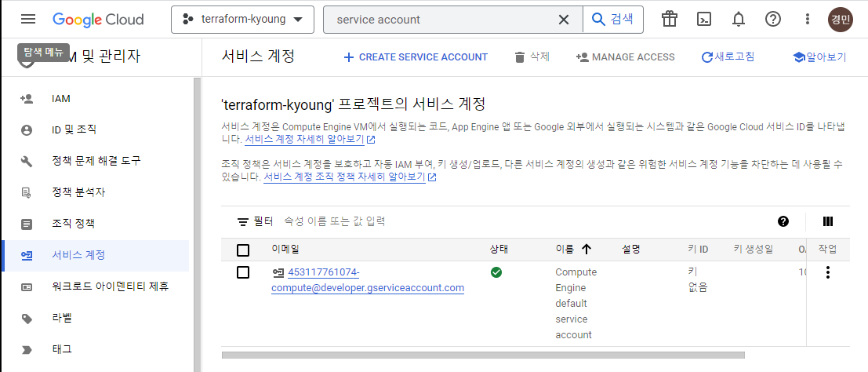
Task: Open 알아보기 learn panel
Action: (x=820, y=57)
